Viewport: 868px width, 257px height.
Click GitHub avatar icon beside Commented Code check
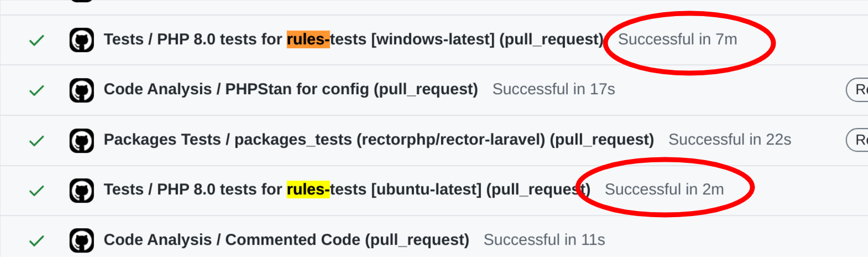pos(82,240)
